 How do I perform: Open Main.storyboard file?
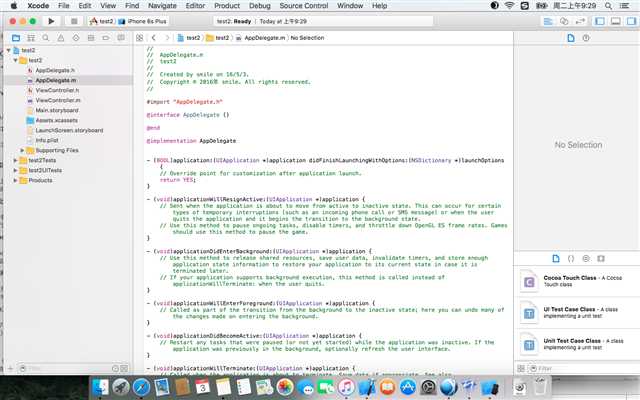pyautogui.click(x=56, y=110)
